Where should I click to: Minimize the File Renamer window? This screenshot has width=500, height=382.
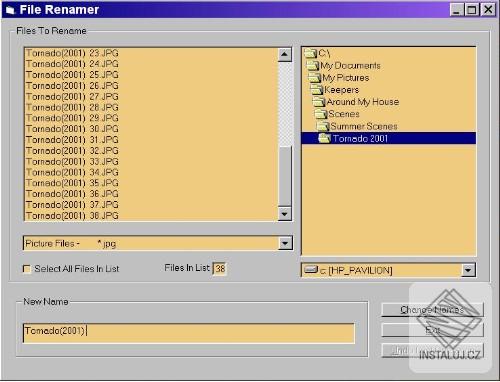[x=457, y=10]
